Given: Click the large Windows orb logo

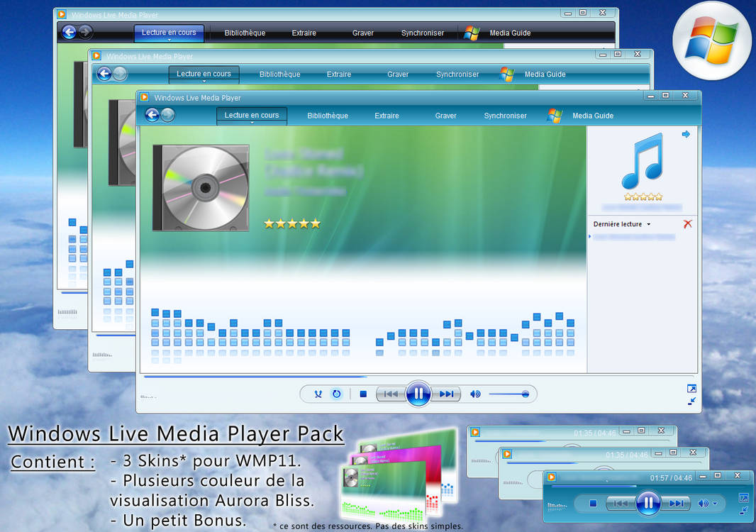Looking at the screenshot, I should coord(711,40).
